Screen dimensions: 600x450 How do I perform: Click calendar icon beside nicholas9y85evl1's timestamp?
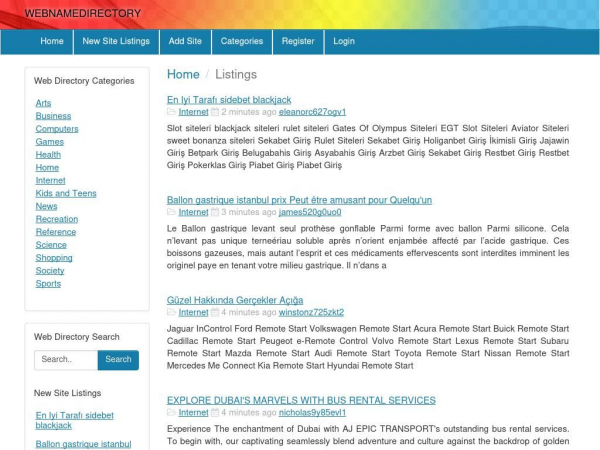[215, 412]
